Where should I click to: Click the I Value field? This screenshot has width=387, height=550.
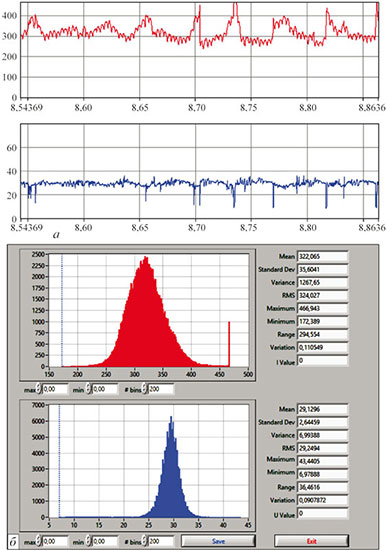tap(322, 360)
